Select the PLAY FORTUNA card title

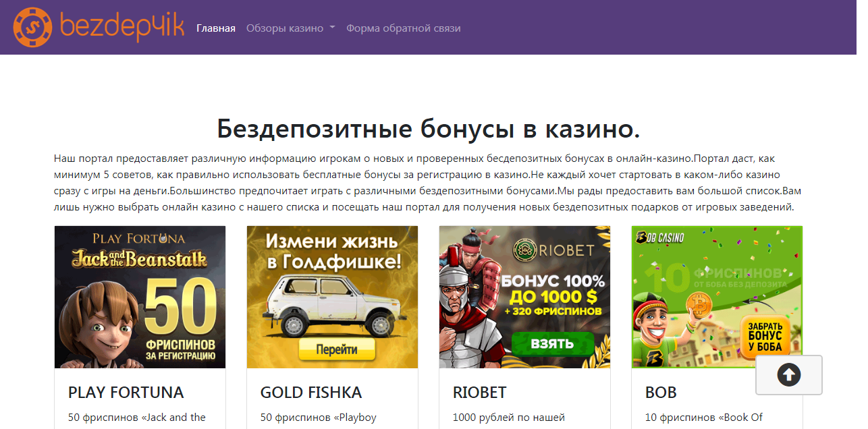tap(126, 393)
